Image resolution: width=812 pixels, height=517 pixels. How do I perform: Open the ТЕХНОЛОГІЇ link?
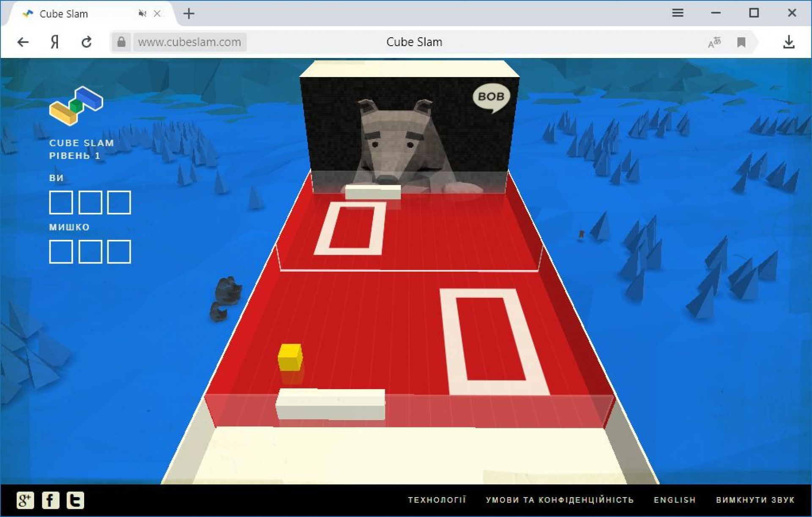tap(436, 500)
